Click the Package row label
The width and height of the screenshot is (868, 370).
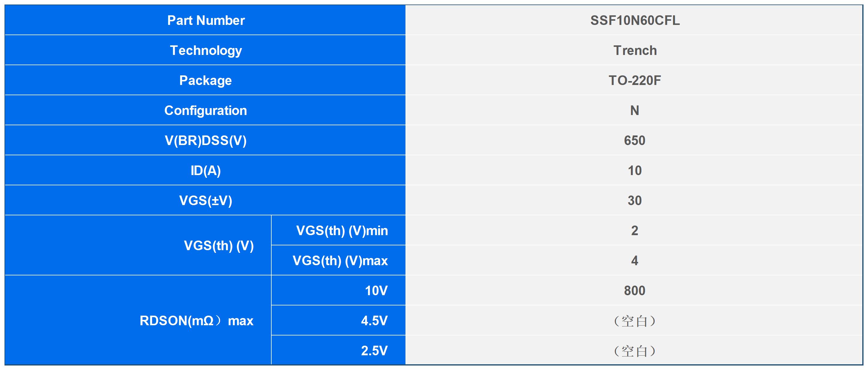pyautogui.click(x=206, y=80)
